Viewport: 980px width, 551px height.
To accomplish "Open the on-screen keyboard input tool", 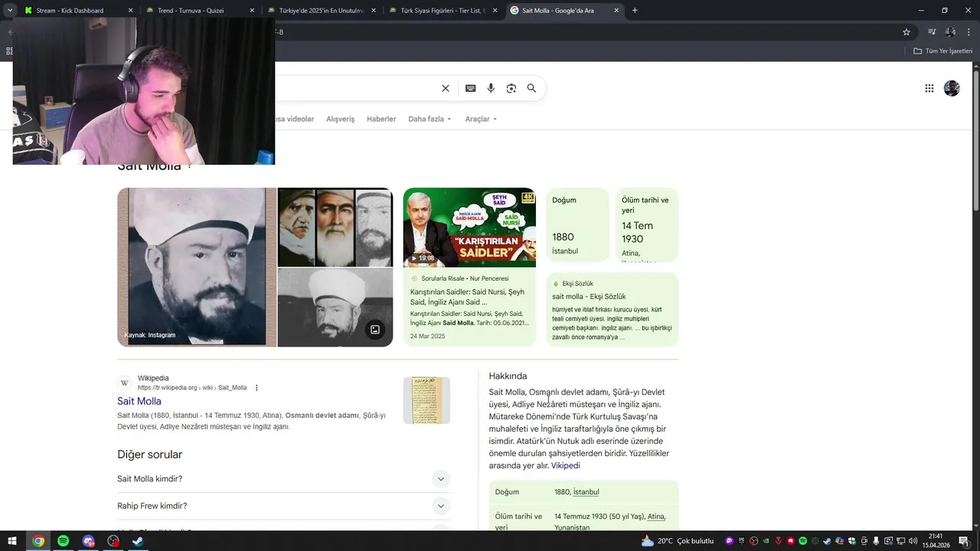I will click(471, 88).
